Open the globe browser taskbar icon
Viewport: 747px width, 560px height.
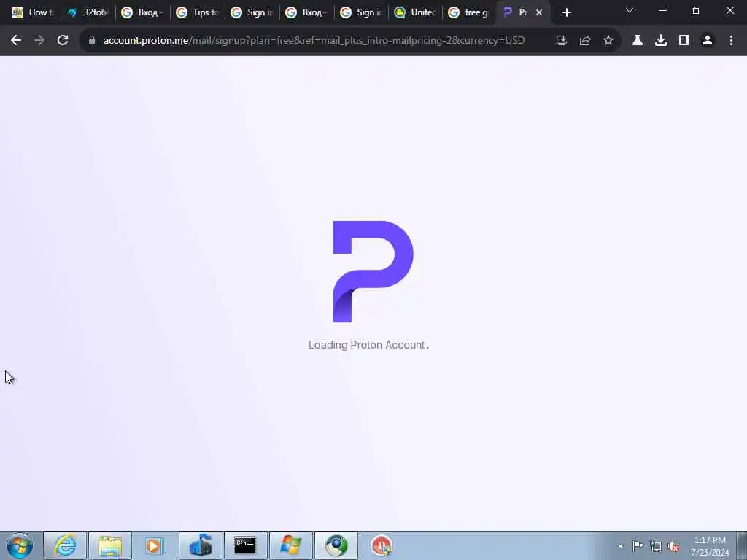coord(336,545)
